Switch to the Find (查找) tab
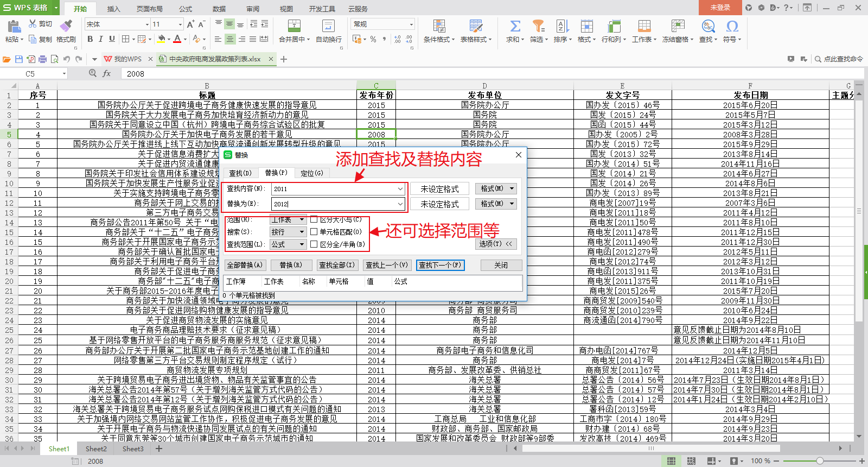The image size is (868, 467). pyautogui.click(x=240, y=173)
